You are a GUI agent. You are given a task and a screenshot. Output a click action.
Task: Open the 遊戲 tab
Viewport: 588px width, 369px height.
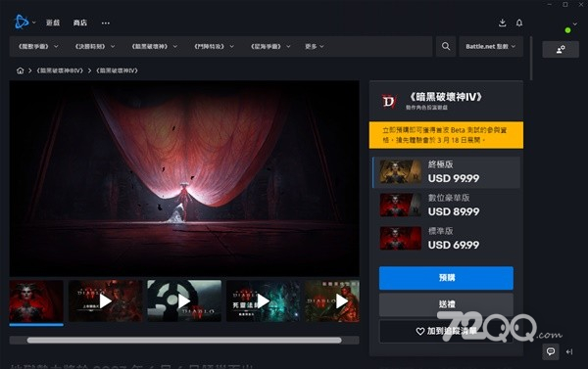(x=53, y=23)
